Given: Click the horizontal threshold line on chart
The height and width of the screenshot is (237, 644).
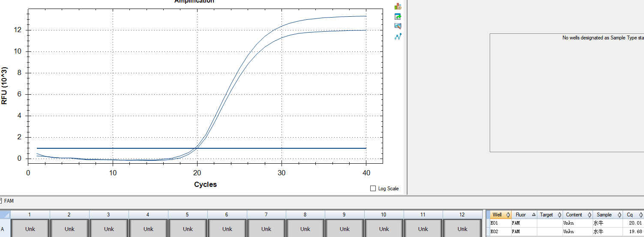Looking at the screenshot, I should [201, 148].
